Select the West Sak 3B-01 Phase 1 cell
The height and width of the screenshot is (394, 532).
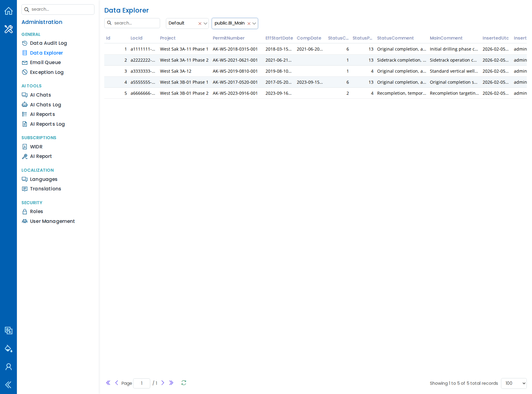184,82
